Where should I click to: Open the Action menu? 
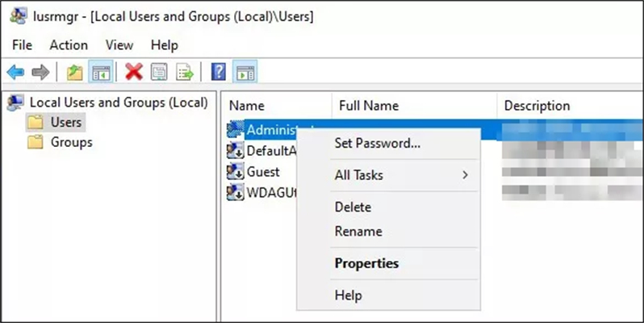(x=69, y=45)
